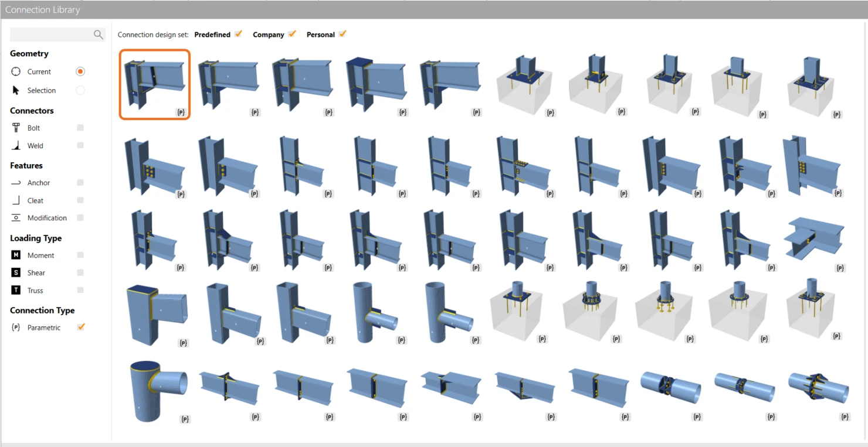Click the Truss loading type icon
The width and height of the screenshot is (868, 447).
(16, 290)
